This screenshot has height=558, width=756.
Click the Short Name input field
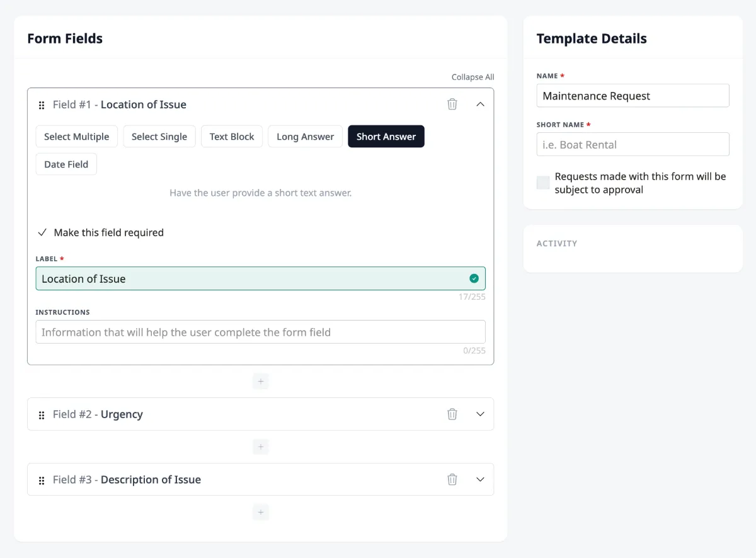click(633, 144)
